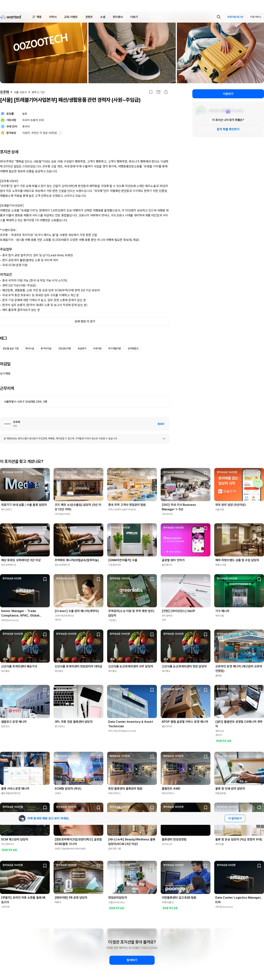The image size is (264, 980).
Task: Toggle bookmark on 물류 서비스운영 매니저 card
Action: pos(45,757)
